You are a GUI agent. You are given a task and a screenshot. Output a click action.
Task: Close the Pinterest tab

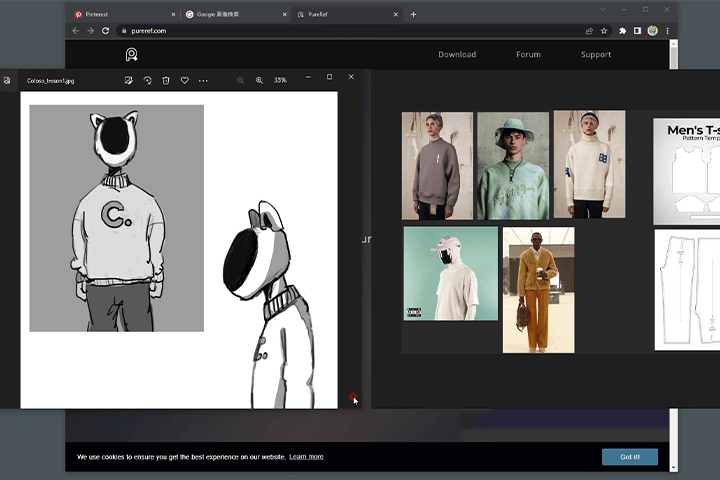pos(173,14)
